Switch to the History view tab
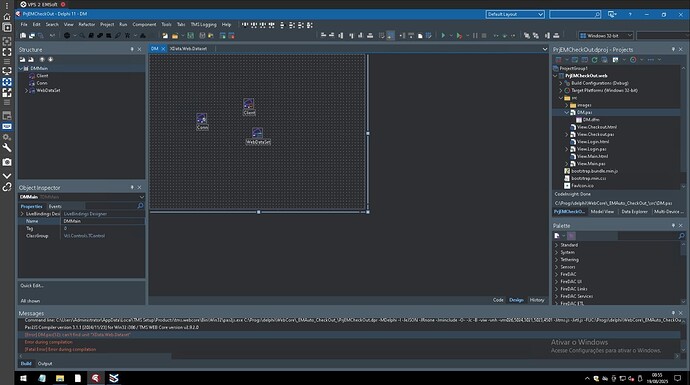 coord(537,300)
